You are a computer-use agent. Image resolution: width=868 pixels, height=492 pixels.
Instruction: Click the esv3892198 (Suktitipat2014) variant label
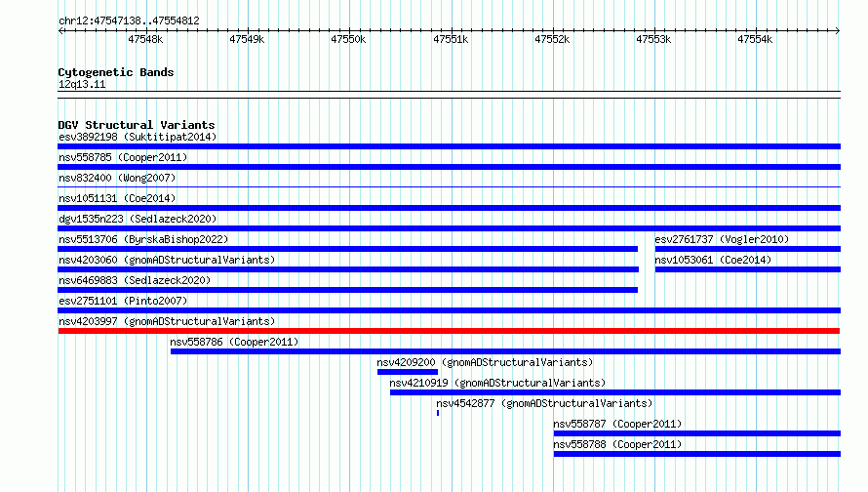[138, 137]
